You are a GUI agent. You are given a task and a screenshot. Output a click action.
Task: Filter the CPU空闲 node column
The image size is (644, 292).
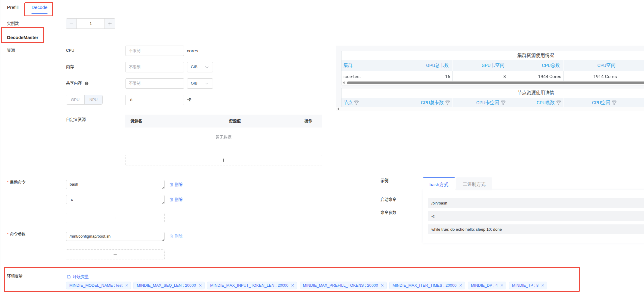pyautogui.click(x=614, y=103)
